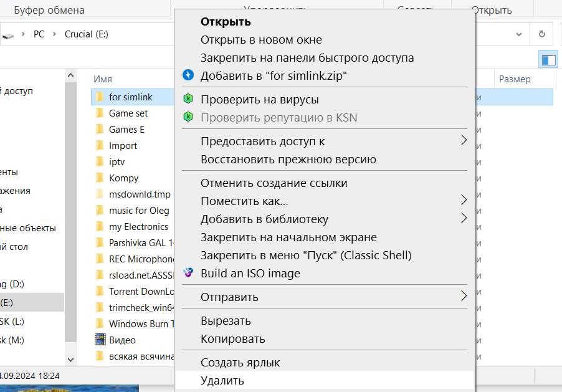Image resolution: width=562 pixels, height=392 pixels.
Task: Click the Game set folder icon
Action: (x=100, y=113)
